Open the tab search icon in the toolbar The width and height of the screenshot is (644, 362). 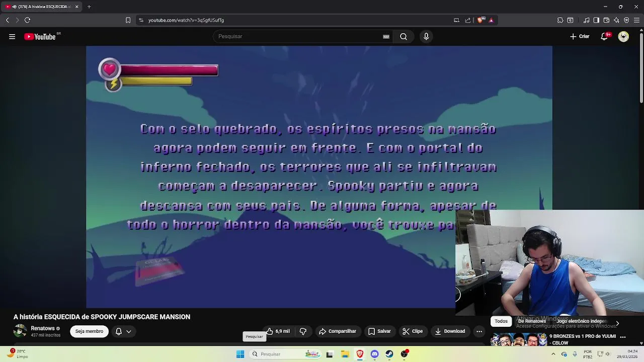pos(570,20)
